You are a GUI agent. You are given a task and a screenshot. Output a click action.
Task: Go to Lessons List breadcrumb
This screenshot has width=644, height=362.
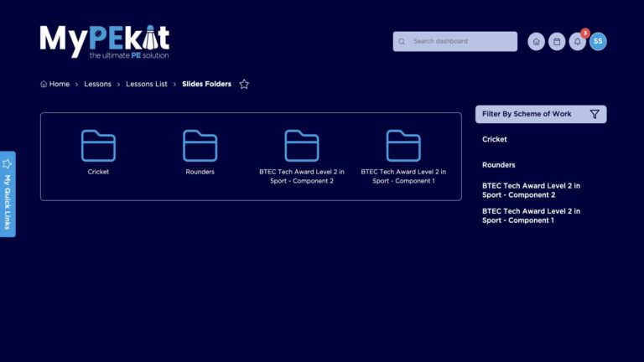pos(147,84)
